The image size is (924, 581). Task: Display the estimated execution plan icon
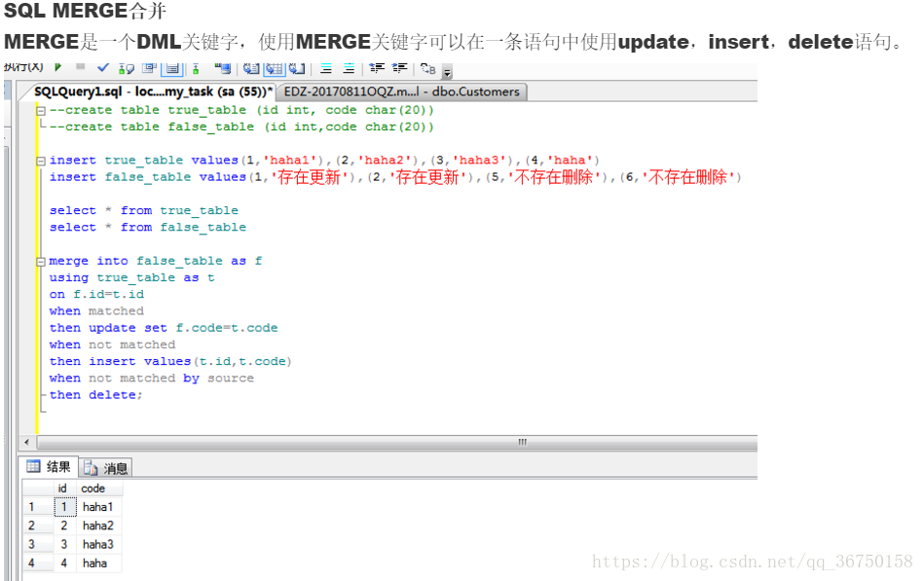click(127, 69)
